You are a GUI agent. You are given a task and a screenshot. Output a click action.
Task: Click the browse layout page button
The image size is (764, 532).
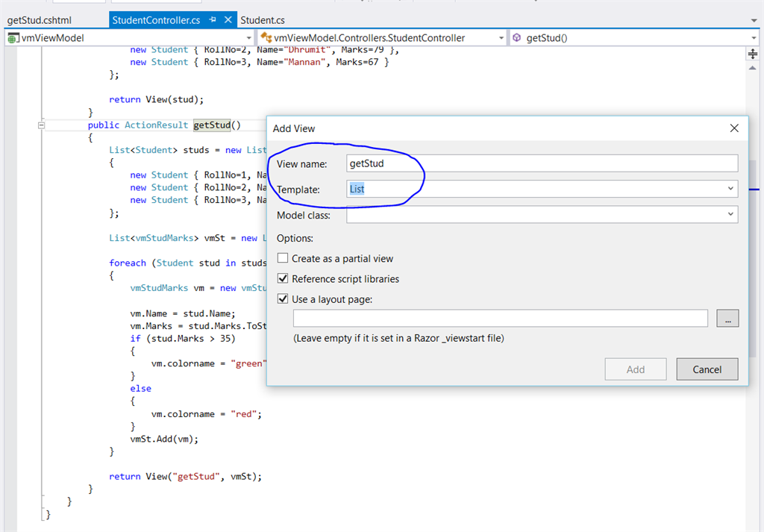pyautogui.click(x=727, y=319)
